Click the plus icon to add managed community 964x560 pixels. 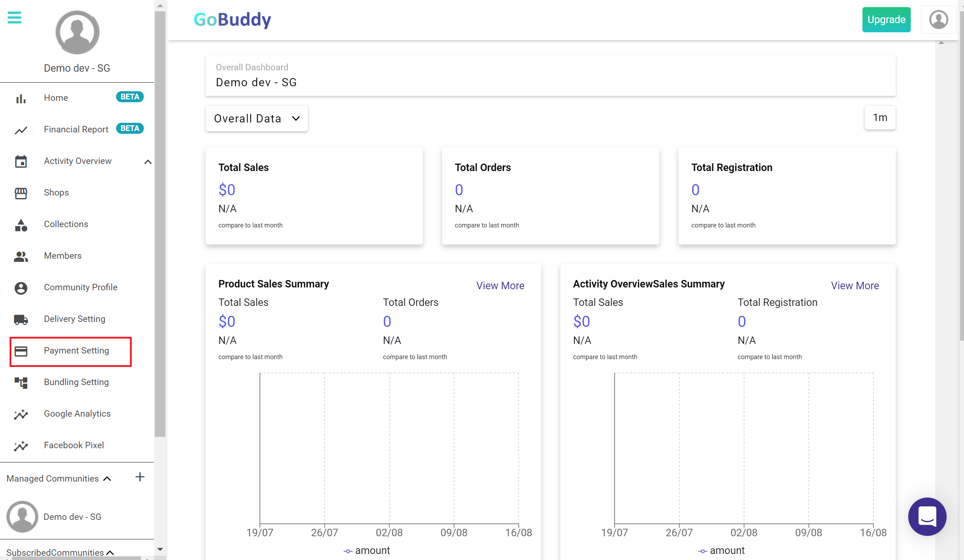point(140,477)
